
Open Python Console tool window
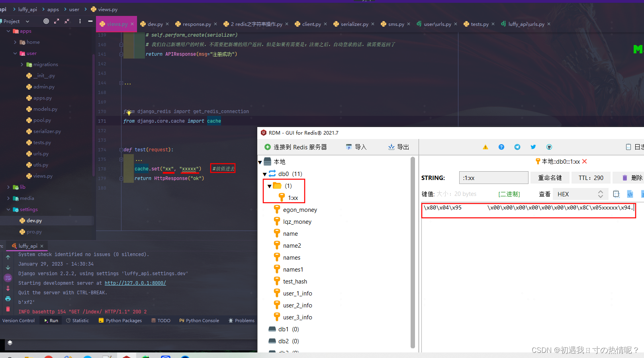click(x=199, y=321)
